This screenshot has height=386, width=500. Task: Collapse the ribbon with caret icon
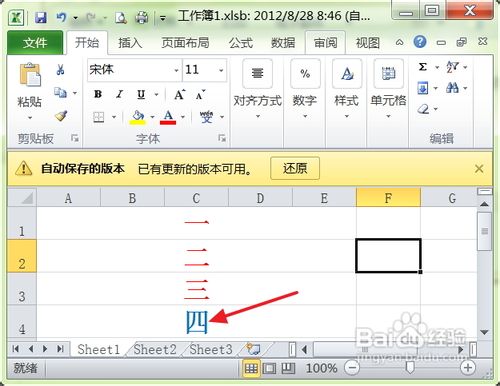399,42
